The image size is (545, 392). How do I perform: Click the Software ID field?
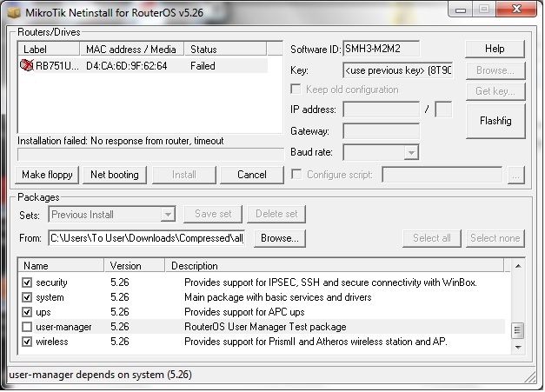pos(381,49)
